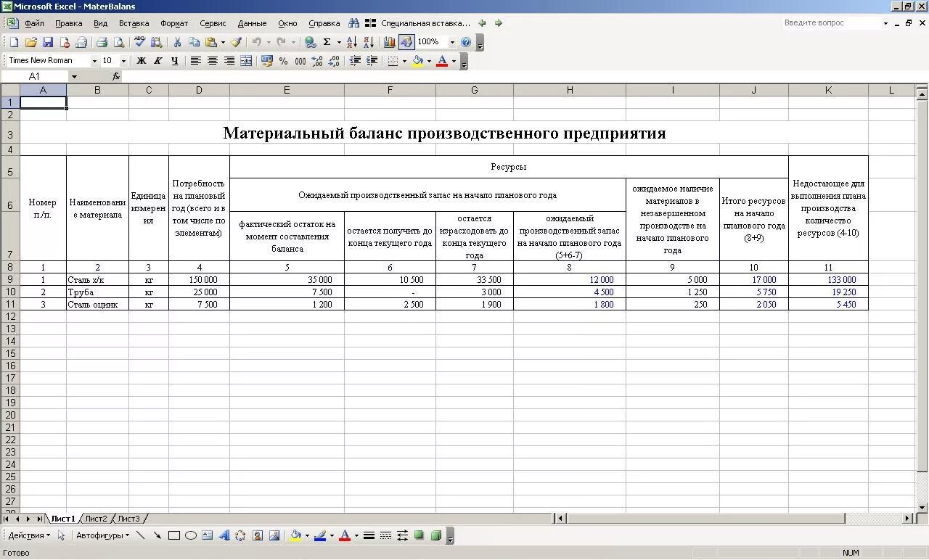
Task: Toggle Merge and Center
Action: (x=246, y=61)
